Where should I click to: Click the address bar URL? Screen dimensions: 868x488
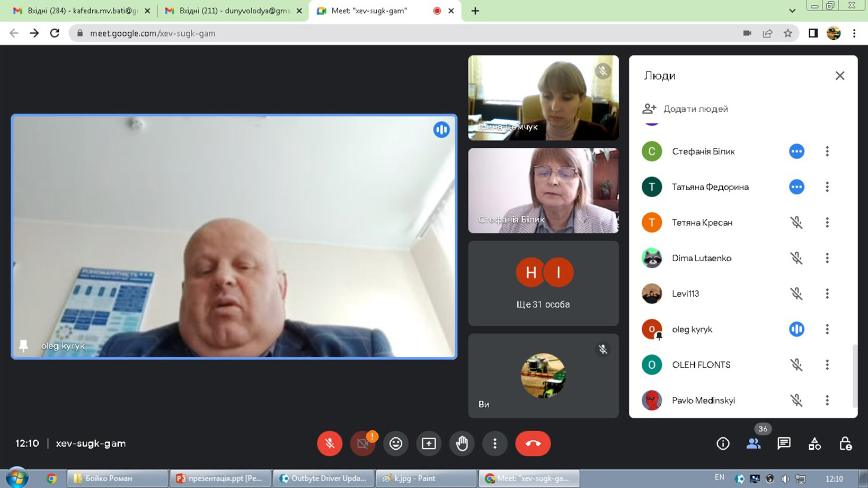tap(153, 33)
